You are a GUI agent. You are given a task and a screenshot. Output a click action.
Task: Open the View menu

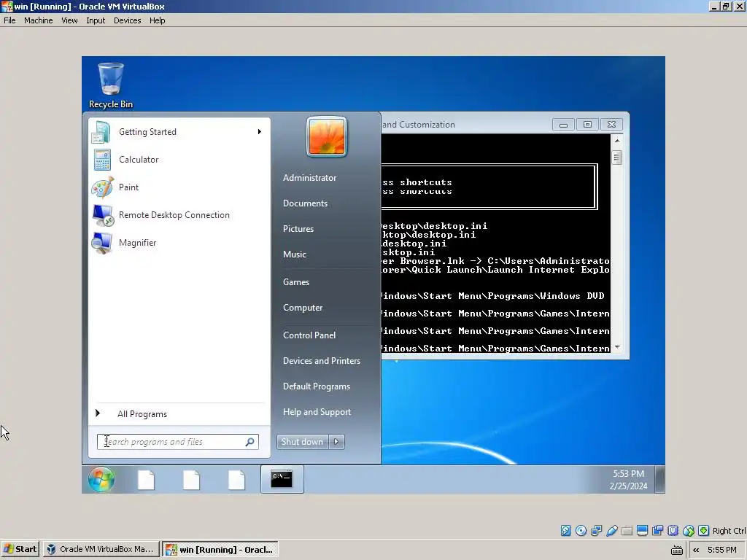click(x=69, y=20)
